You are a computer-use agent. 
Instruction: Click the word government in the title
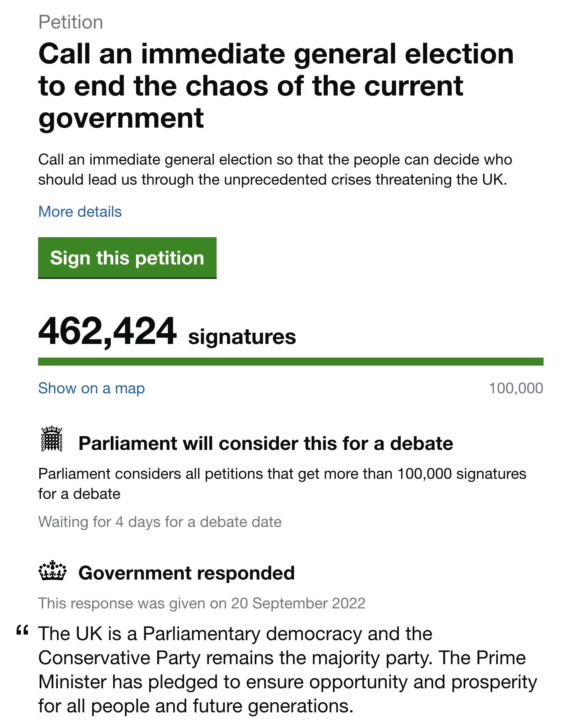(x=121, y=118)
